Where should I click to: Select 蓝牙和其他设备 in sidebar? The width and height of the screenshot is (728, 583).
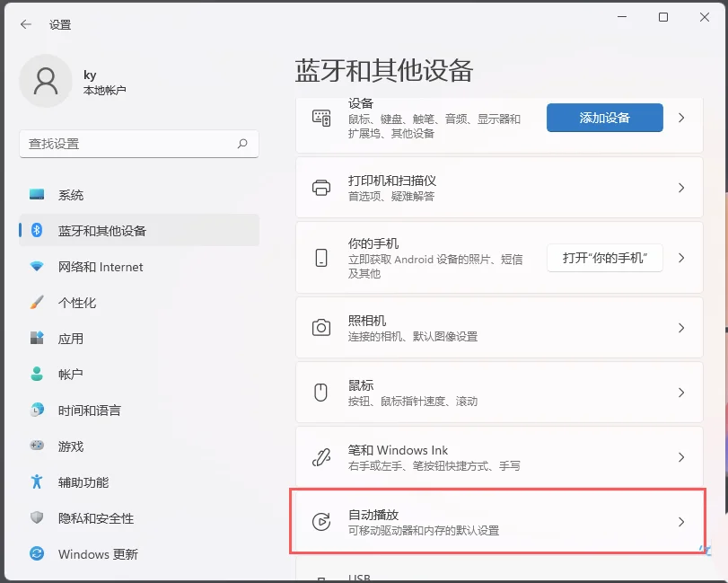pyautogui.click(x=139, y=230)
